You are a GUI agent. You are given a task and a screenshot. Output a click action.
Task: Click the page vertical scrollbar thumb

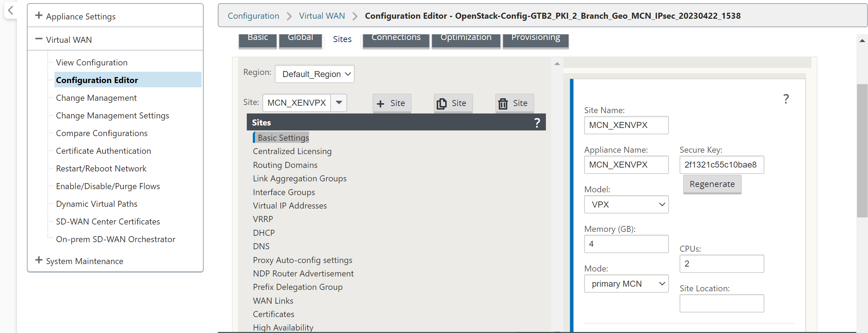(862, 151)
